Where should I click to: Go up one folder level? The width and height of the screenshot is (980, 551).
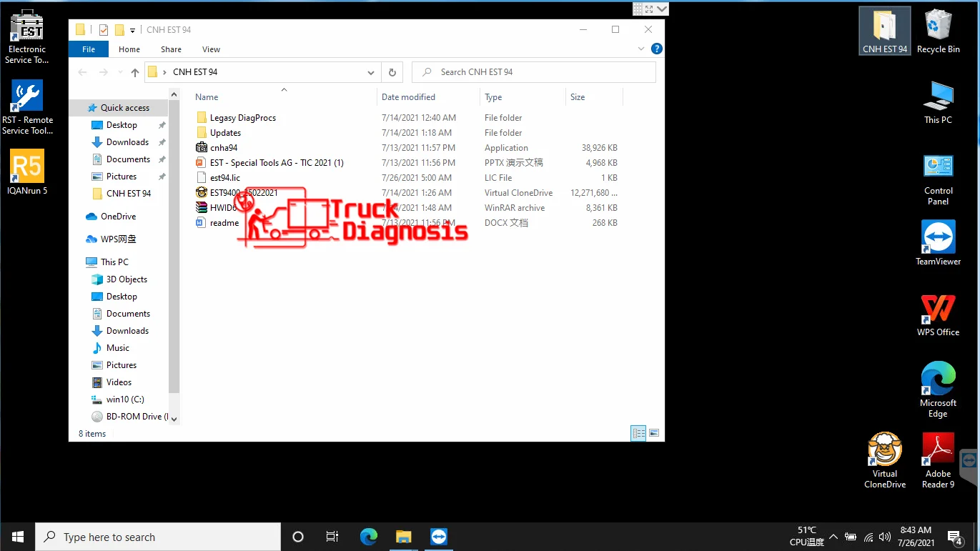click(x=135, y=72)
